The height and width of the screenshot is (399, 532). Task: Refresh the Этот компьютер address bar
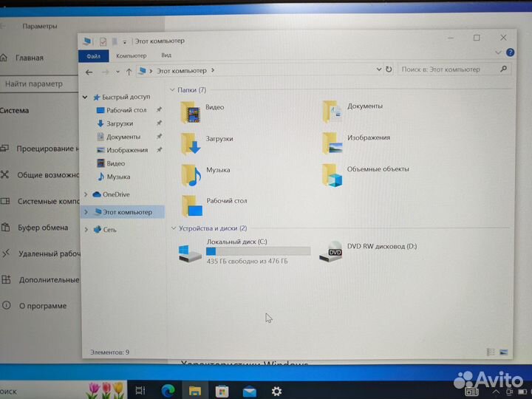tap(389, 69)
